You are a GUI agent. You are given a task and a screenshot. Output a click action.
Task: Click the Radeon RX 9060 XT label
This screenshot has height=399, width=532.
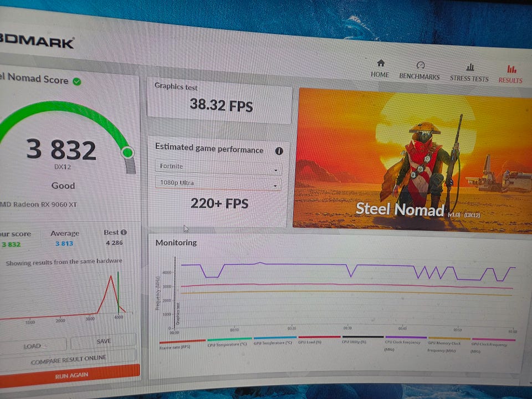[x=38, y=204]
